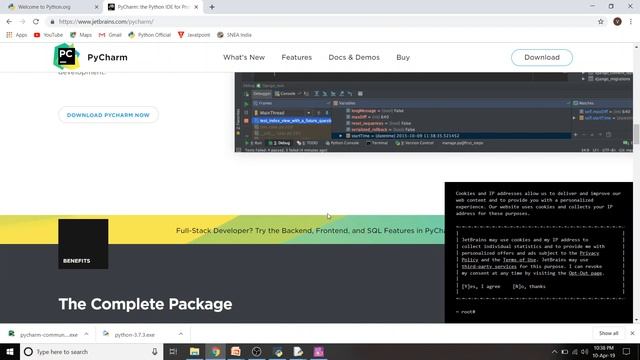Click the BENEFITS black box

(x=83, y=244)
